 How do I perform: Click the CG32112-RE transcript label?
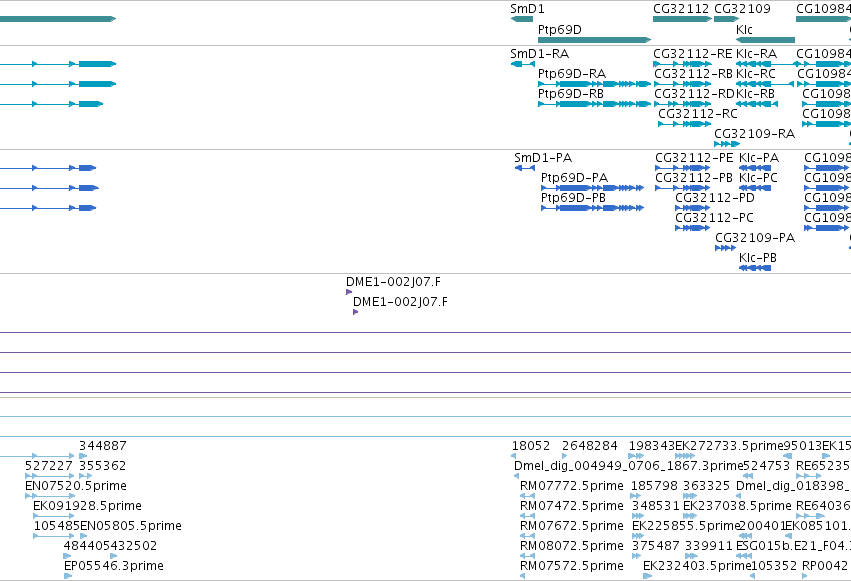[x=693, y=54]
